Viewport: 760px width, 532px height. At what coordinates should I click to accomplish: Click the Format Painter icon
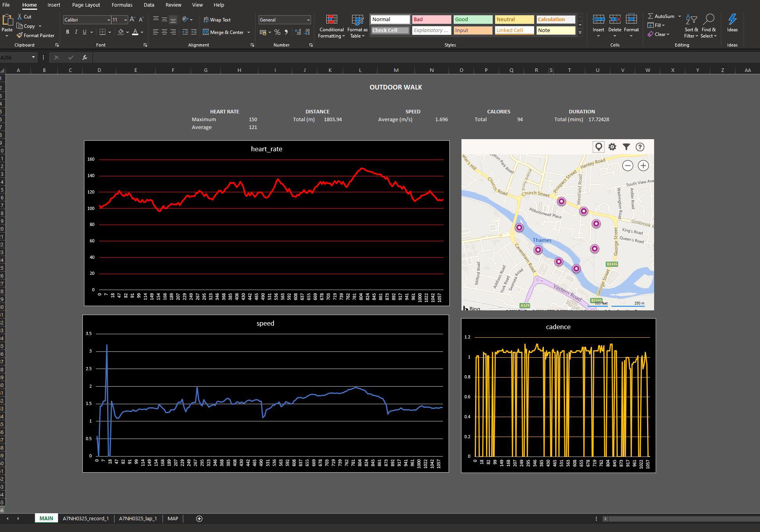coord(20,35)
